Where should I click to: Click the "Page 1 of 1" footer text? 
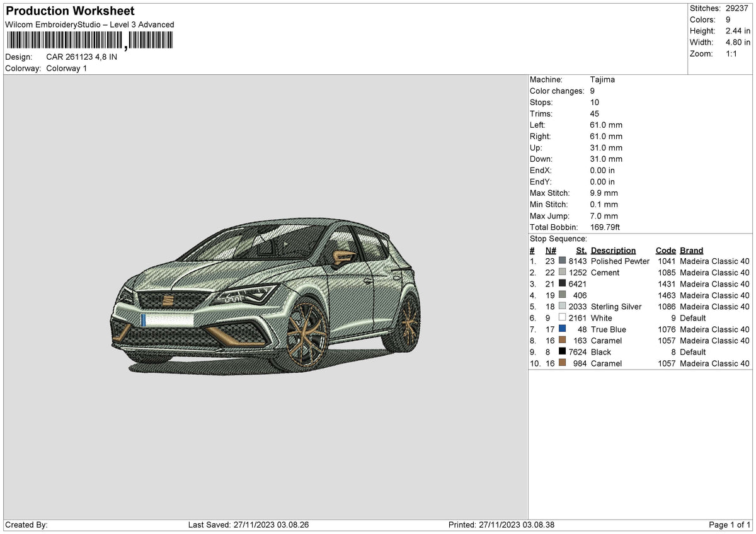pos(730,525)
